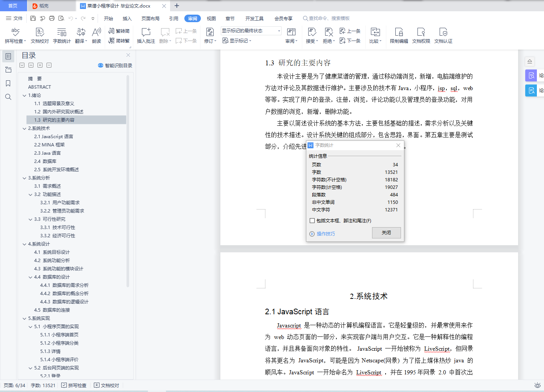Viewport: 544px width, 392px height.
Task: Switch to the 页面布局 ribbon tab
Action: point(150,18)
